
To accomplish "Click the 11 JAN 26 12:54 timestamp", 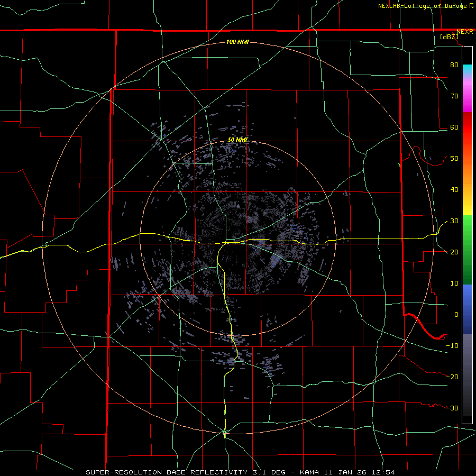I will [x=360, y=472].
